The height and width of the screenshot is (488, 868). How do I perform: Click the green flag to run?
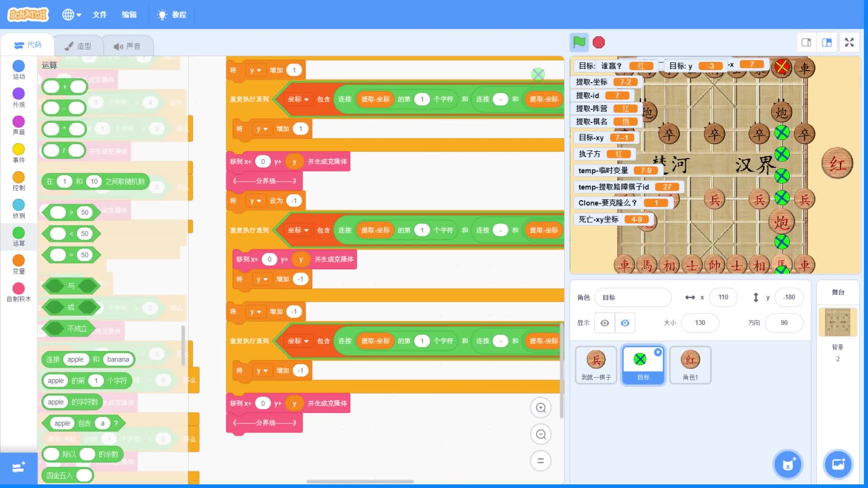click(x=579, y=42)
